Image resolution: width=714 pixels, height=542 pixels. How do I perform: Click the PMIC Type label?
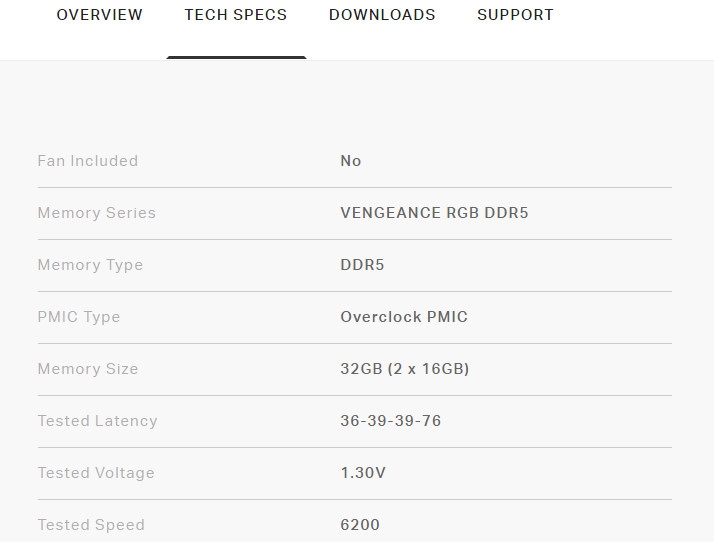(78, 317)
